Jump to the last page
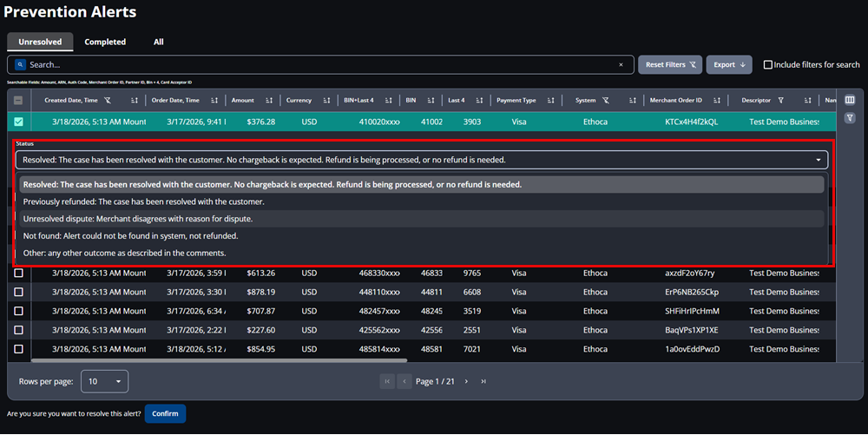The width and height of the screenshot is (868, 435). click(x=483, y=381)
